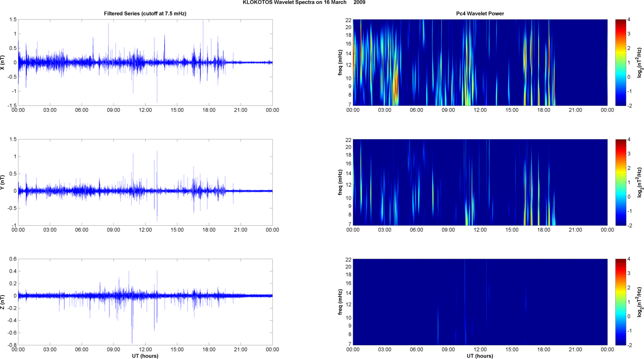This screenshot has height=359, width=644.
Task: Click the Pc4 Wavelet Power heading
Action: pyautogui.click(x=480, y=13)
